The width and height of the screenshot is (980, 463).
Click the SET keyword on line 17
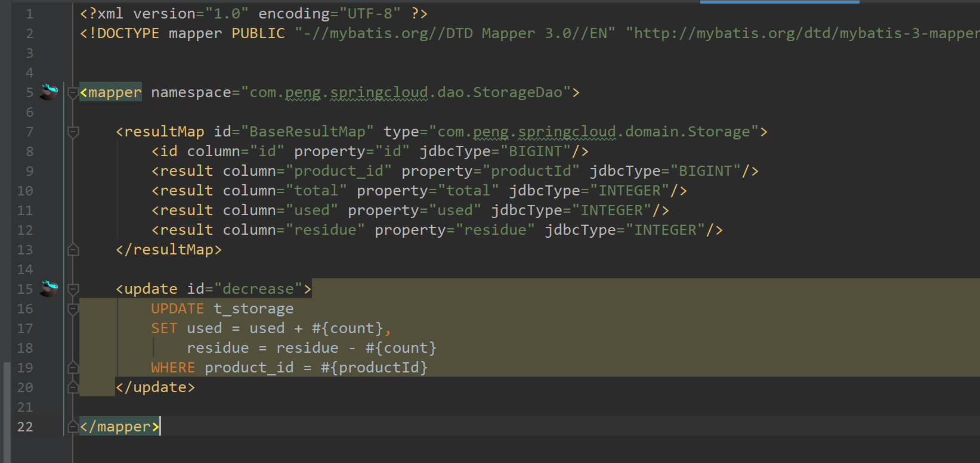coord(164,328)
